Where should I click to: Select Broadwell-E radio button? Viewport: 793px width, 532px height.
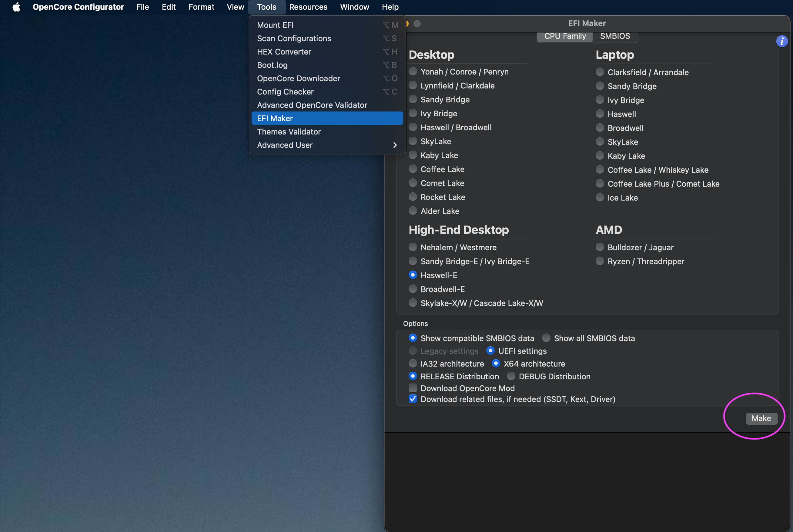413,289
